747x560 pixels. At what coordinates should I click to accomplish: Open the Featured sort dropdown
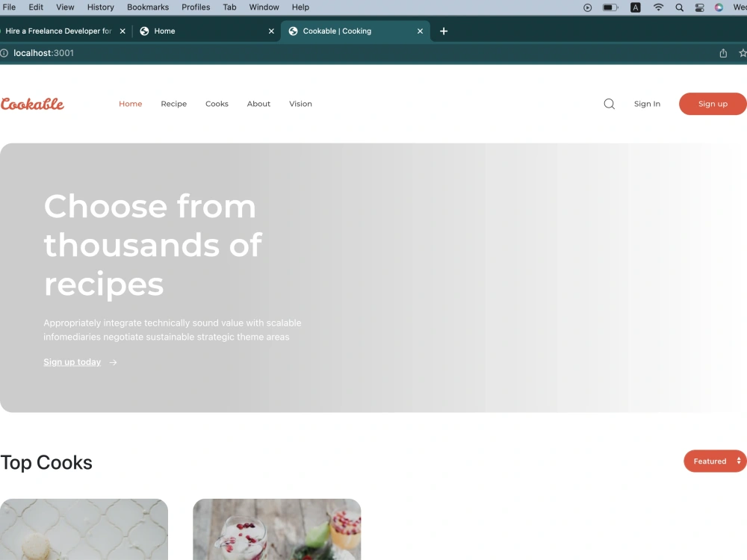click(715, 461)
